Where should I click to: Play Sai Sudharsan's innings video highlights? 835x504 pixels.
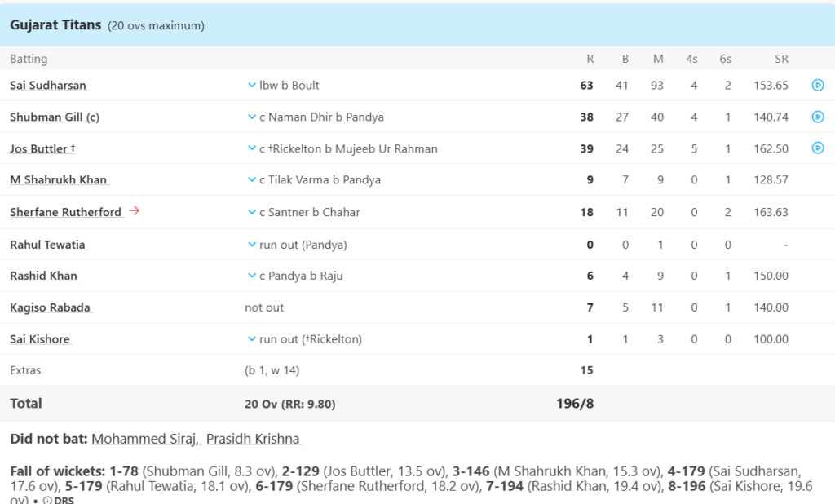coord(818,85)
